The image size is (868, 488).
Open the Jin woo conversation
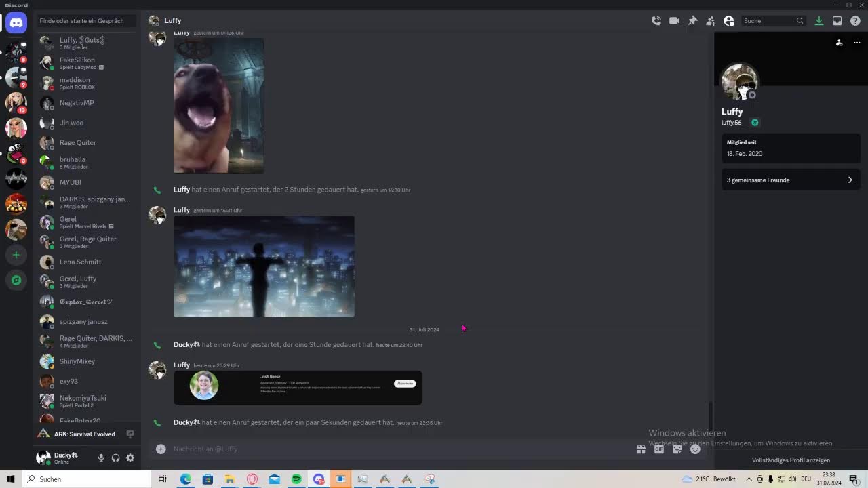(x=87, y=123)
